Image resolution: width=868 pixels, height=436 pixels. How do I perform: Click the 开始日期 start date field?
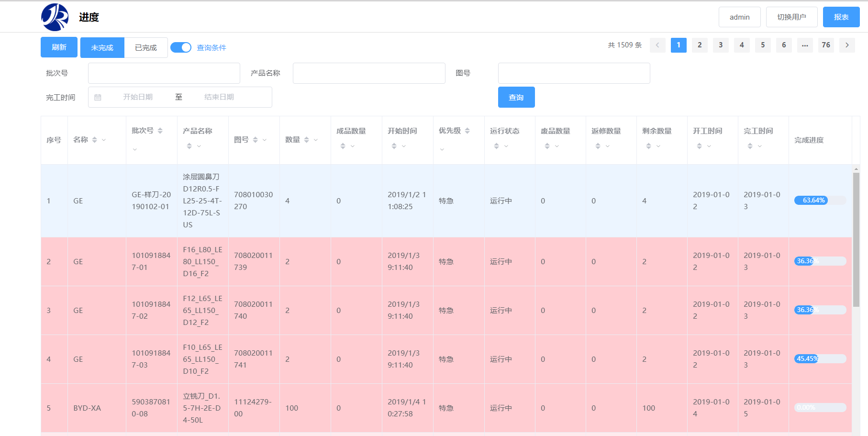[138, 97]
